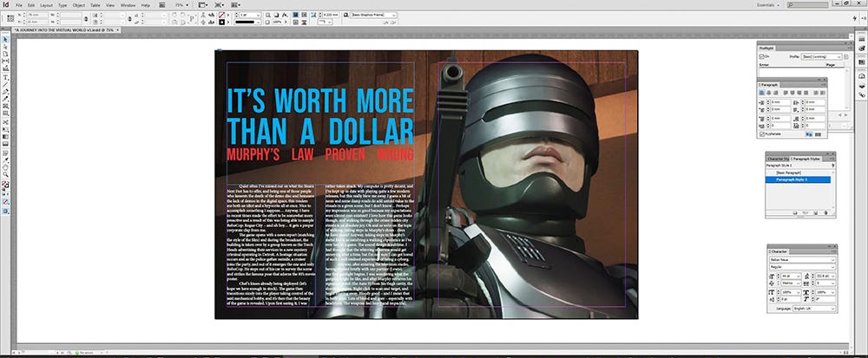Select the Type tool
Viewport: 868px width, 358px height.
(x=5, y=78)
